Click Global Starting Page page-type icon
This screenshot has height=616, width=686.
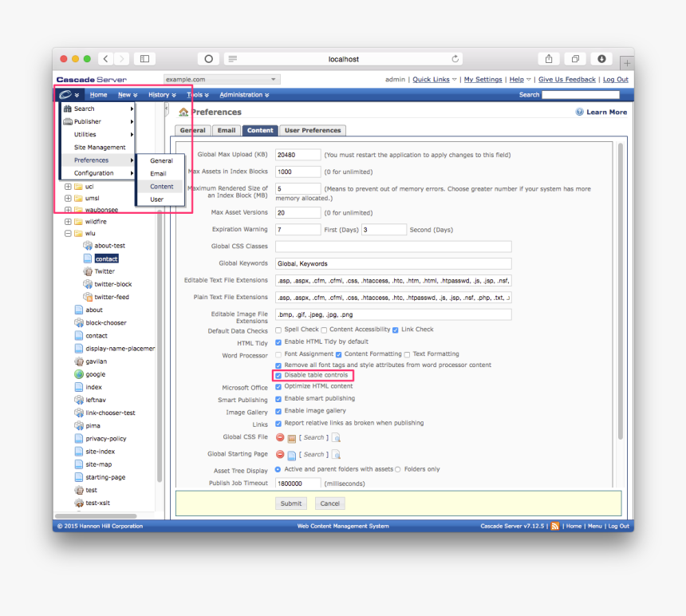[x=292, y=455]
